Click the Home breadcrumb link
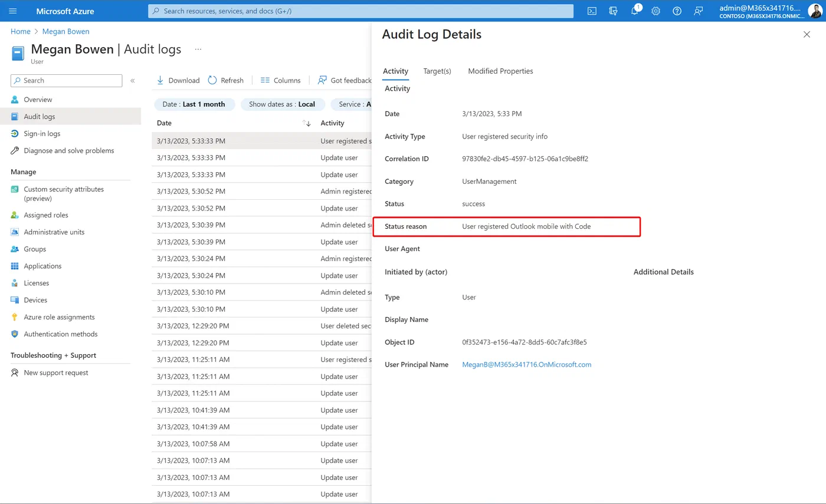Image resolution: width=826 pixels, height=504 pixels. pos(21,31)
